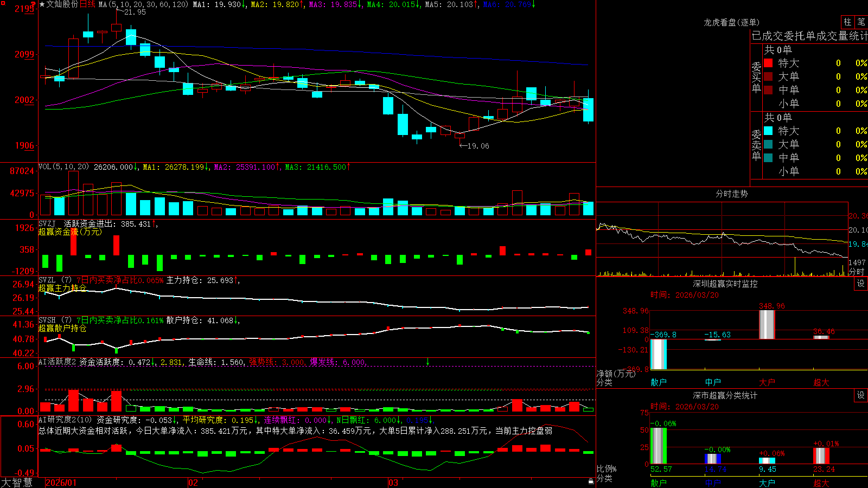Click the 超赢散户持仓 label

(x=62, y=328)
